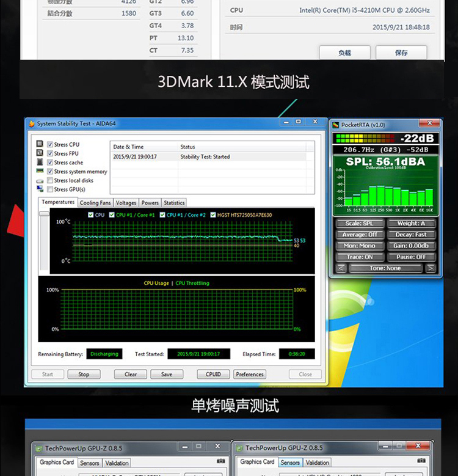Open the Voltages tab

126,203
